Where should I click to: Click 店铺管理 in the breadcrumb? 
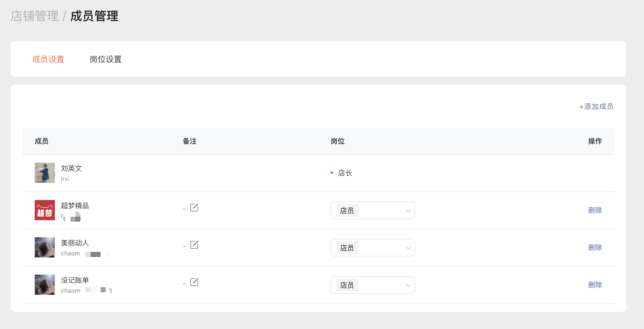point(35,16)
